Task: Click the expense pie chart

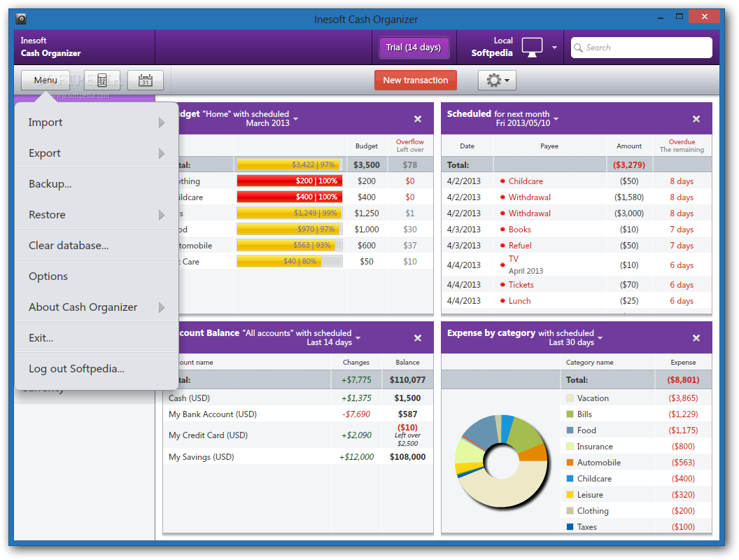Action: [502, 461]
